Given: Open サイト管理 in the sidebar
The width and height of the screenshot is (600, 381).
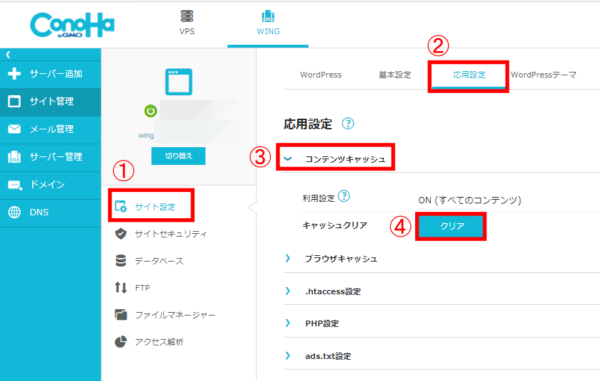Looking at the screenshot, I should pyautogui.click(x=51, y=101).
